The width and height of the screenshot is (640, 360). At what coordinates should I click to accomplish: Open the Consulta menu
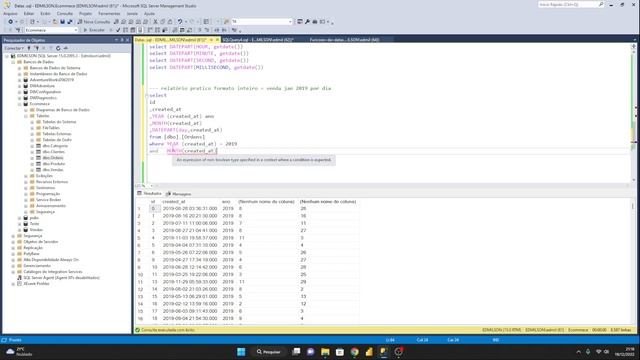tap(64, 13)
